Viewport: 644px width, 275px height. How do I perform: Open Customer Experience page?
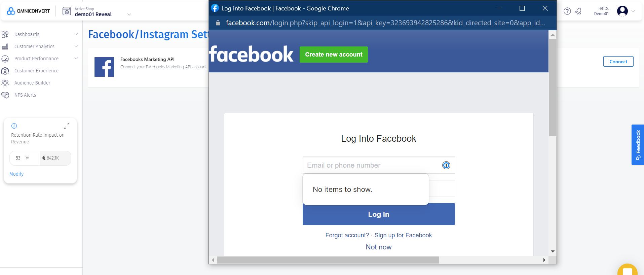click(36, 71)
